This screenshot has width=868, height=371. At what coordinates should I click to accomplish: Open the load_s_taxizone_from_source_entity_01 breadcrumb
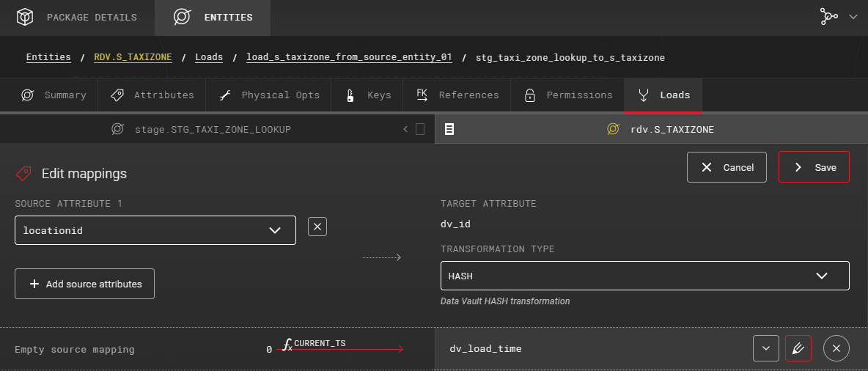pos(349,57)
